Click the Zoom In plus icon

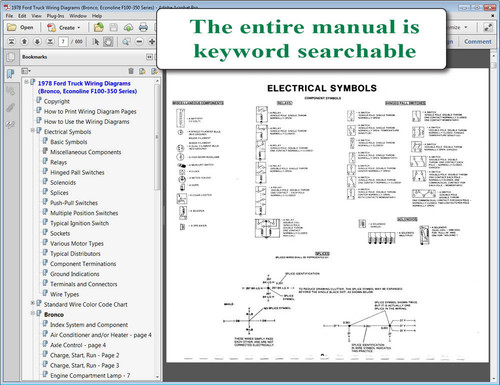click(x=152, y=42)
